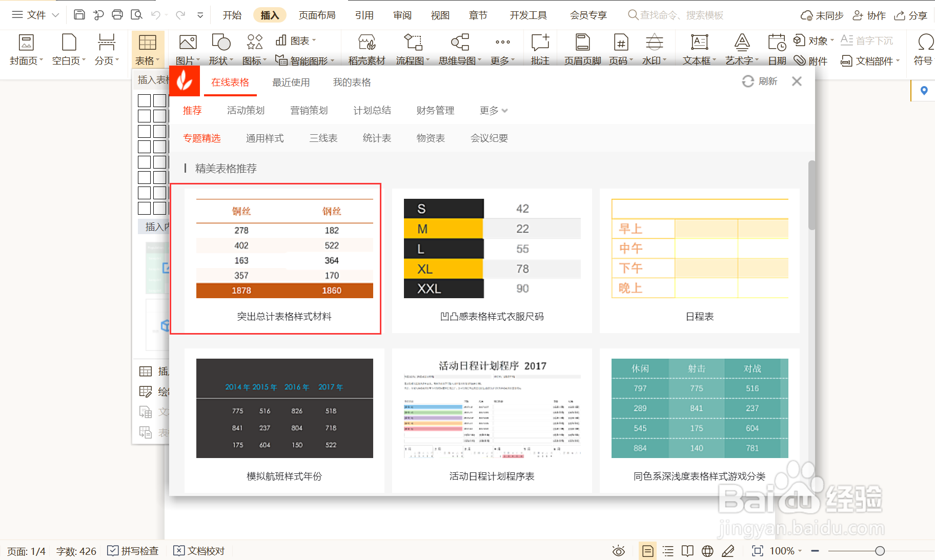Expand the 图表 chart dropdown
Viewport: 935px width, 560px height.
(296, 40)
